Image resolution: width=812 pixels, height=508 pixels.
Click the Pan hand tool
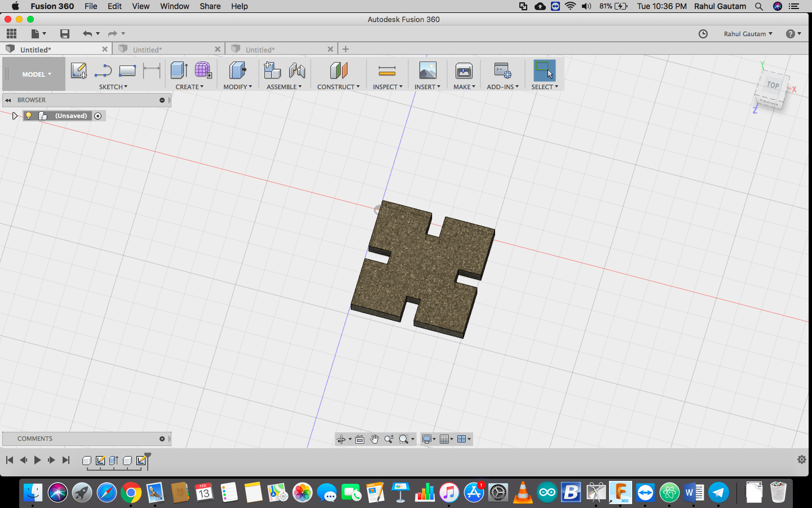click(374, 439)
